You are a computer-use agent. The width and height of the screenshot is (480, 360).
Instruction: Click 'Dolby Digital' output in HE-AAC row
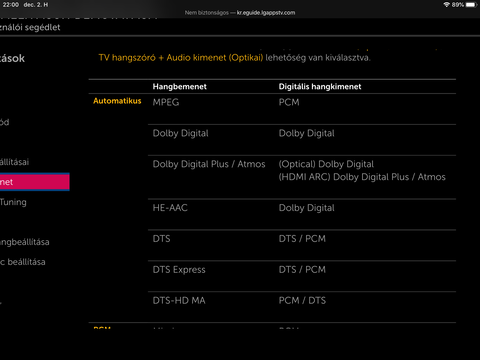(306, 208)
